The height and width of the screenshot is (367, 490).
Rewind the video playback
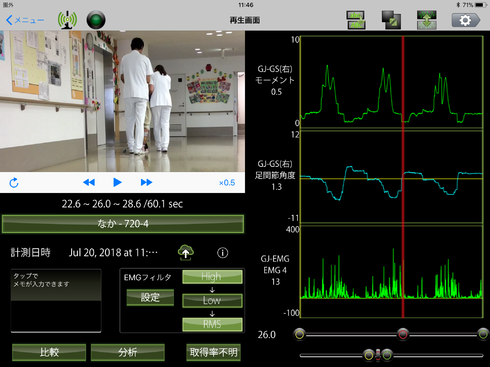[89, 182]
